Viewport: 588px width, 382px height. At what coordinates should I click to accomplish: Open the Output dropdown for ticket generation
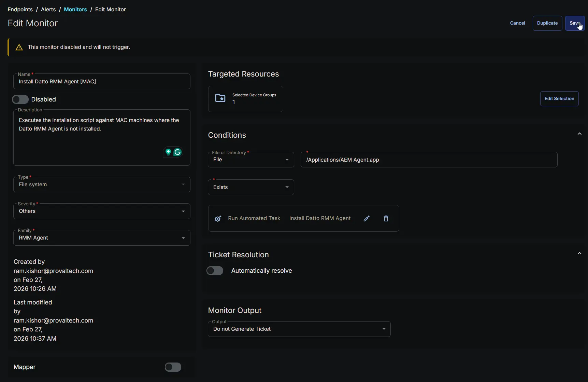(299, 329)
